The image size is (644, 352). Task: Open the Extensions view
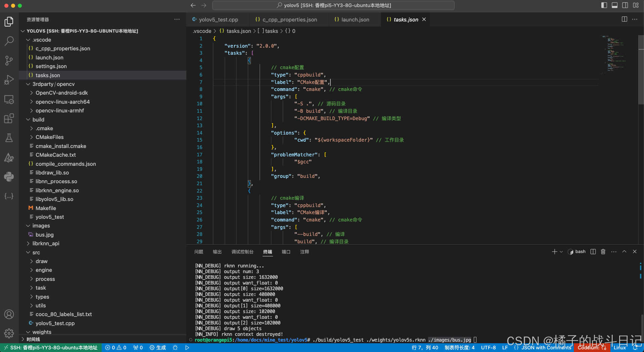(9, 118)
